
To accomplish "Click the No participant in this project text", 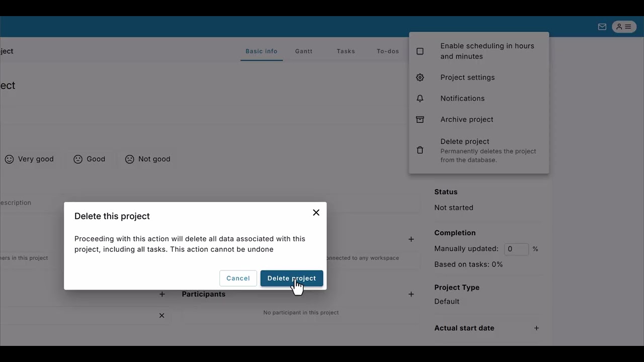I will [301, 313].
